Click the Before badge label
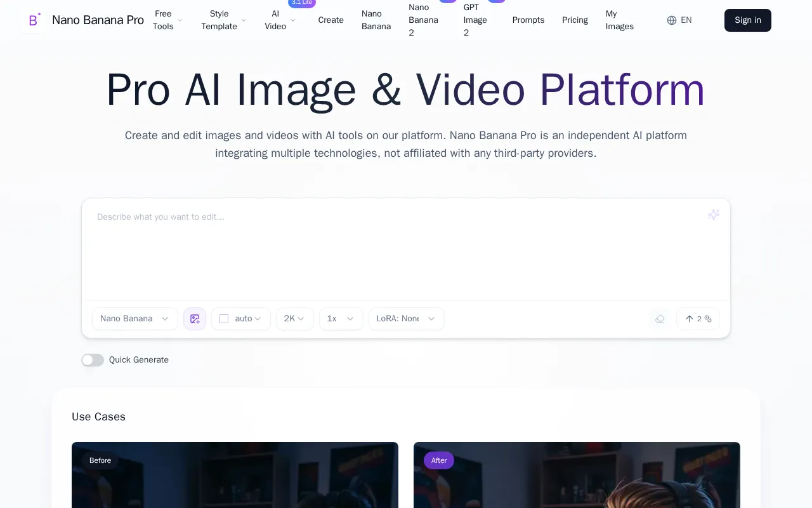This screenshot has height=508, width=812. [x=100, y=460]
